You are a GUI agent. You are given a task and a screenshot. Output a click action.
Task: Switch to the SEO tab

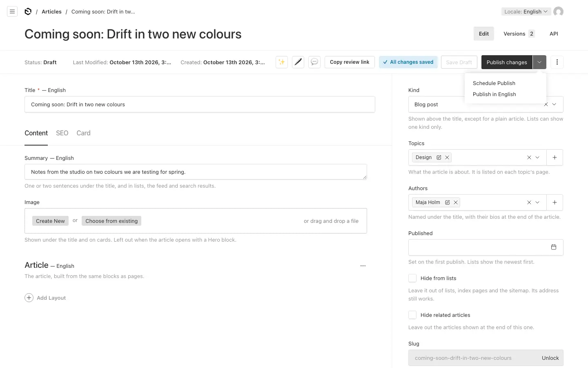click(x=62, y=133)
